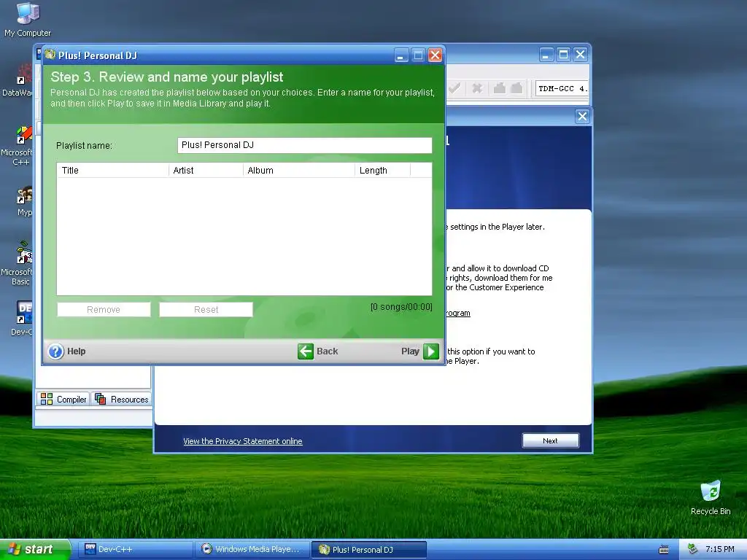Click the X-shaped toolbar icon in Dev-C++
Screen dimensions: 747x560
point(477,88)
